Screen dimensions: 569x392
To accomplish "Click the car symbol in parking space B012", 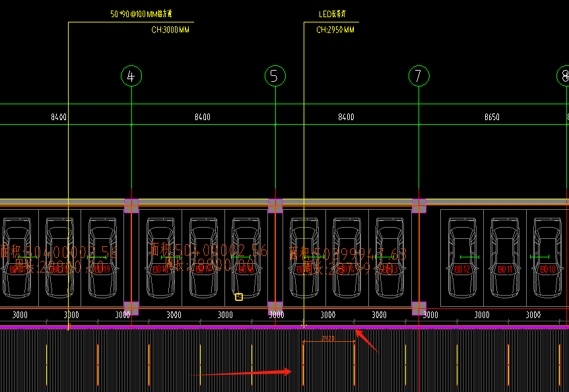I will 462,257.
